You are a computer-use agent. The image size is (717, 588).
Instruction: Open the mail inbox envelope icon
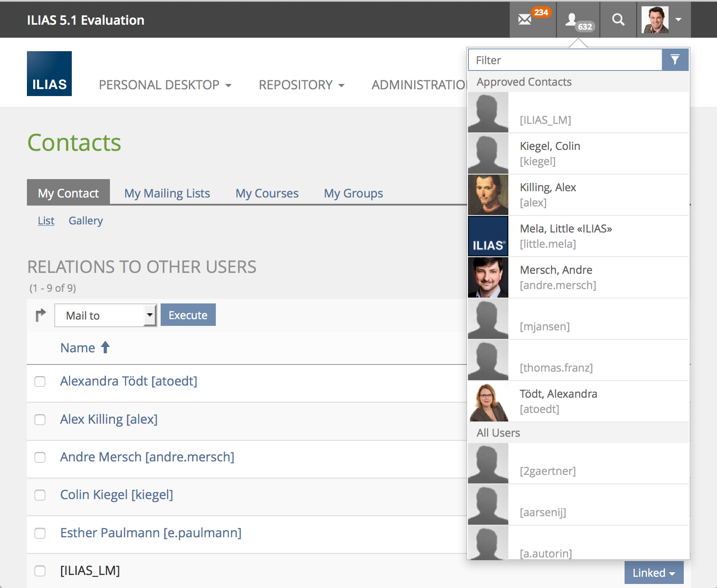[x=525, y=20]
